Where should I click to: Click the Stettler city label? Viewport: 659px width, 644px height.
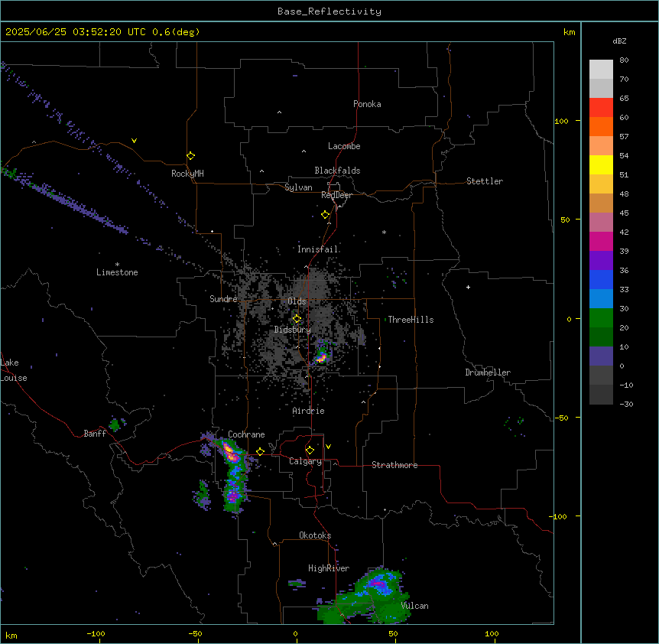[485, 181]
